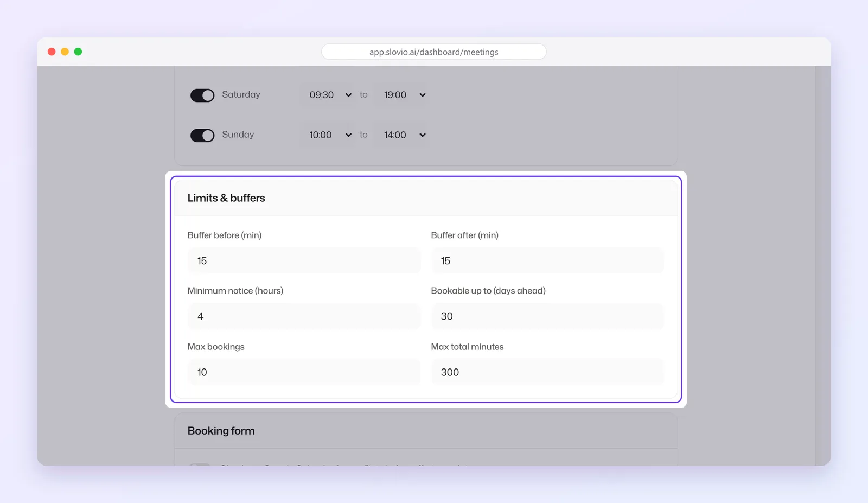Click the Sunday day label
Screen dimensions: 868x503
coord(238,135)
